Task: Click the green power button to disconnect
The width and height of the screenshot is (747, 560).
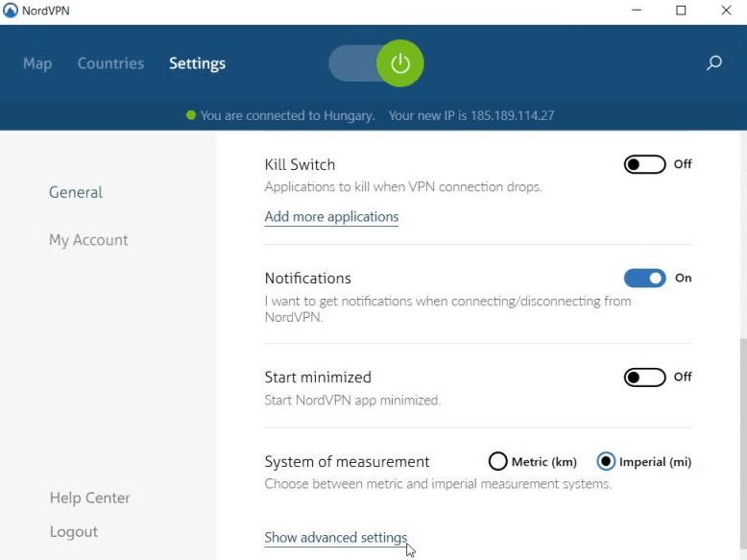Action: click(x=399, y=62)
